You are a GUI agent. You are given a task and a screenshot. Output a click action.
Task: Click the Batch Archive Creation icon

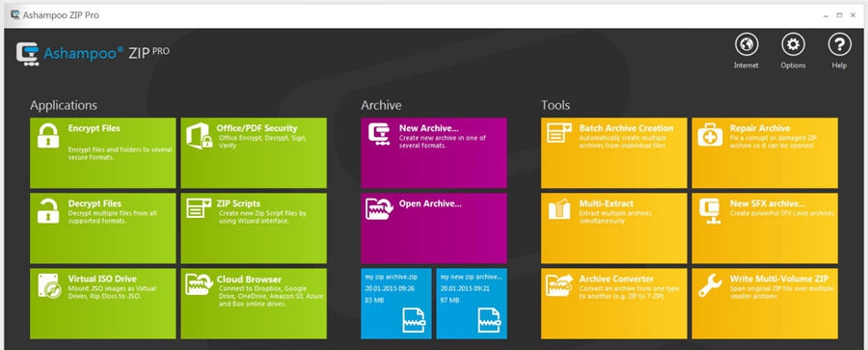pos(559,133)
